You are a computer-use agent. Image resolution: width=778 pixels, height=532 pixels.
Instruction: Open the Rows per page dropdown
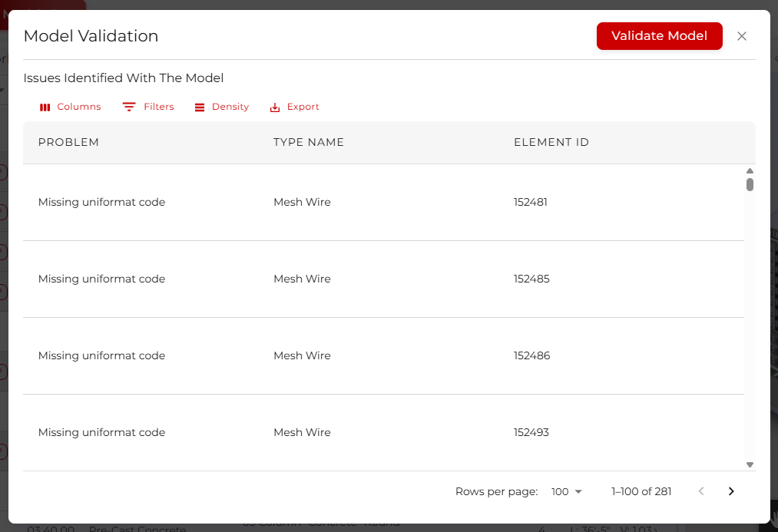(566, 491)
